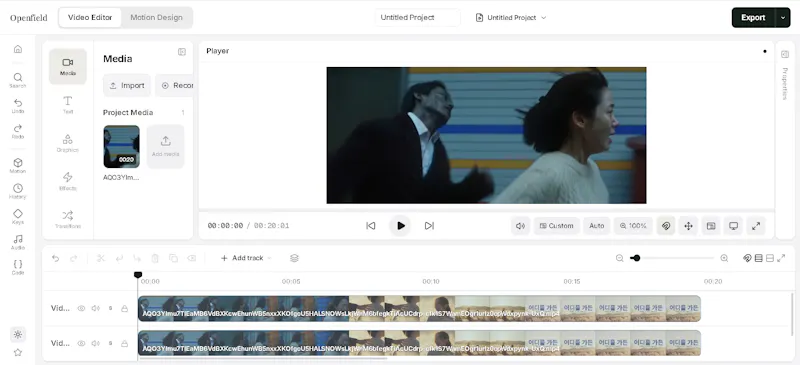Click the timeline trash delete icon

coord(155,258)
